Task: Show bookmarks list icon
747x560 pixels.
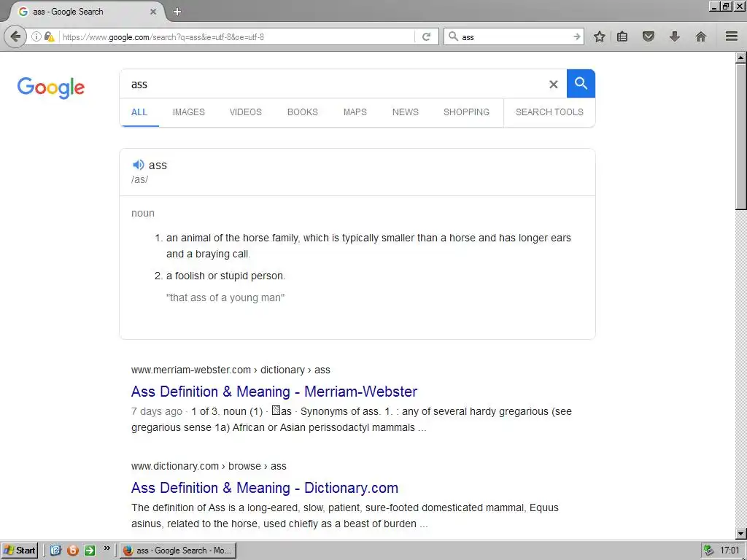Action: point(622,36)
